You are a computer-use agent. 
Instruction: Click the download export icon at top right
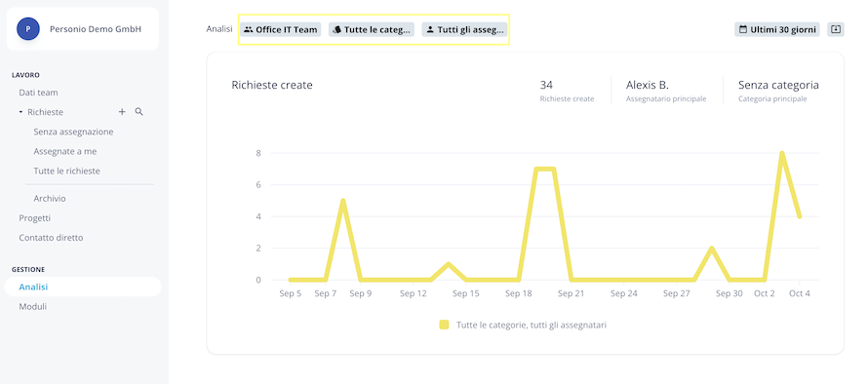[x=836, y=29]
